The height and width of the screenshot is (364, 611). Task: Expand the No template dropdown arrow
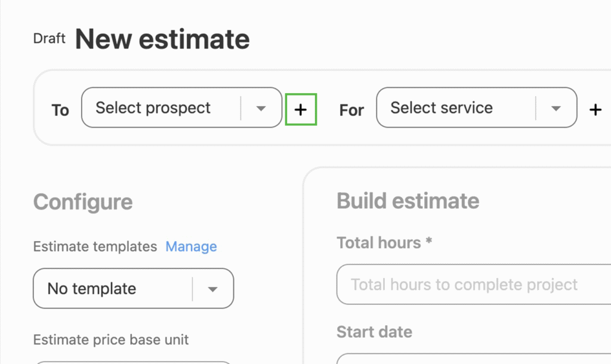tap(212, 289)
